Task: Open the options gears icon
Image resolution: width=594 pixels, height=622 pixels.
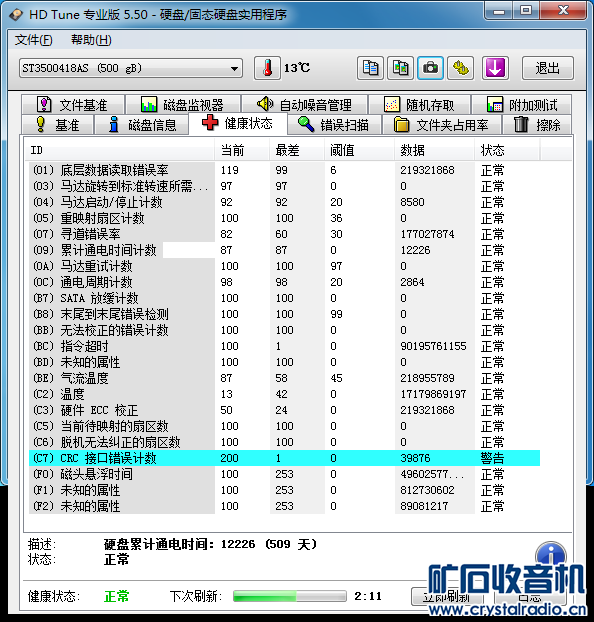Action: 460,68
